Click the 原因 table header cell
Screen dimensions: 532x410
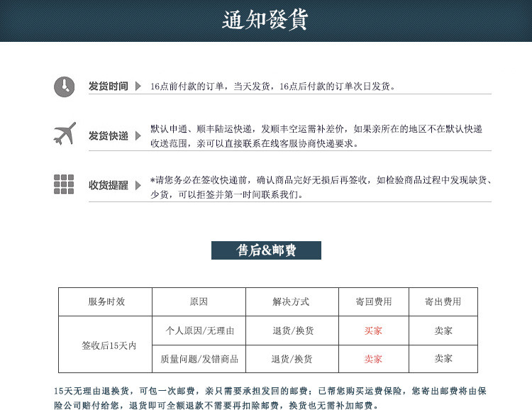tap(199, 301)
